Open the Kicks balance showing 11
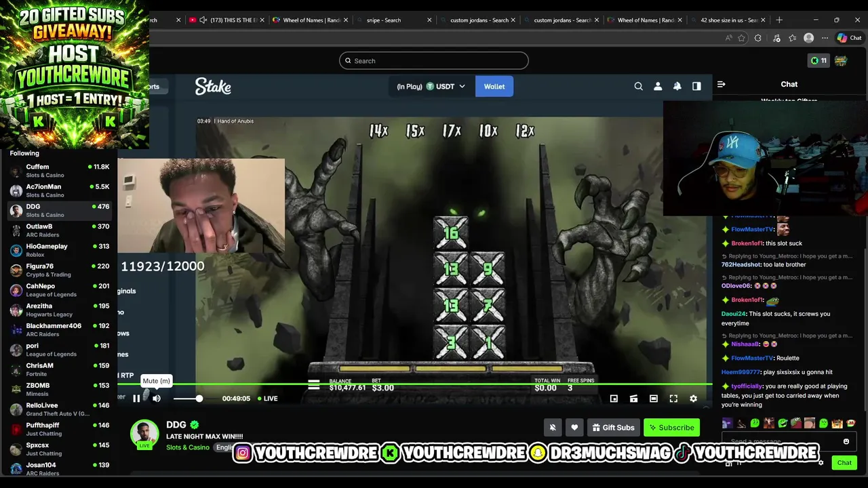 point(818,61)
